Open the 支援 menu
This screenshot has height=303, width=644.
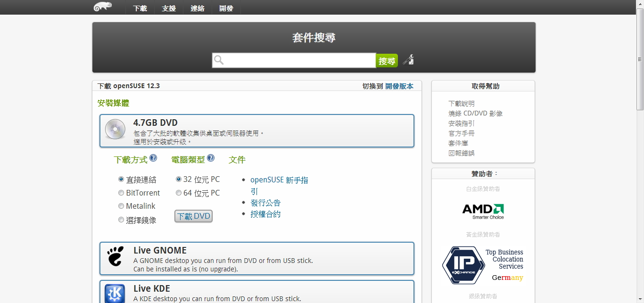coord(169,8)
